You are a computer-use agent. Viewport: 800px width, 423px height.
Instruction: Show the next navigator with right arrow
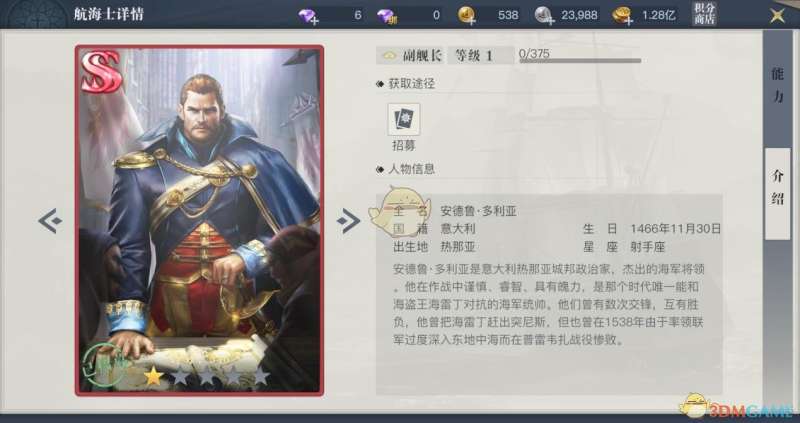coord(348,221)
